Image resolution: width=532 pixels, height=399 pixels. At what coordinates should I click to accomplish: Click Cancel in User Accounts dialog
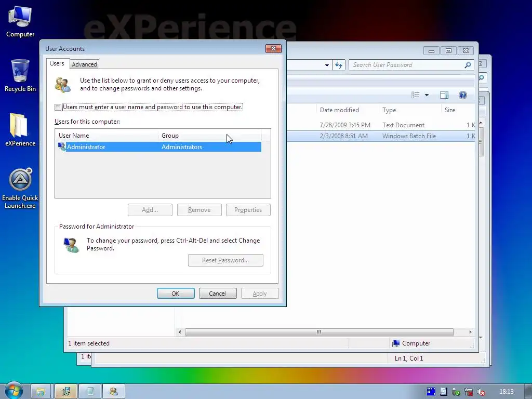click(x=218, y=294)
